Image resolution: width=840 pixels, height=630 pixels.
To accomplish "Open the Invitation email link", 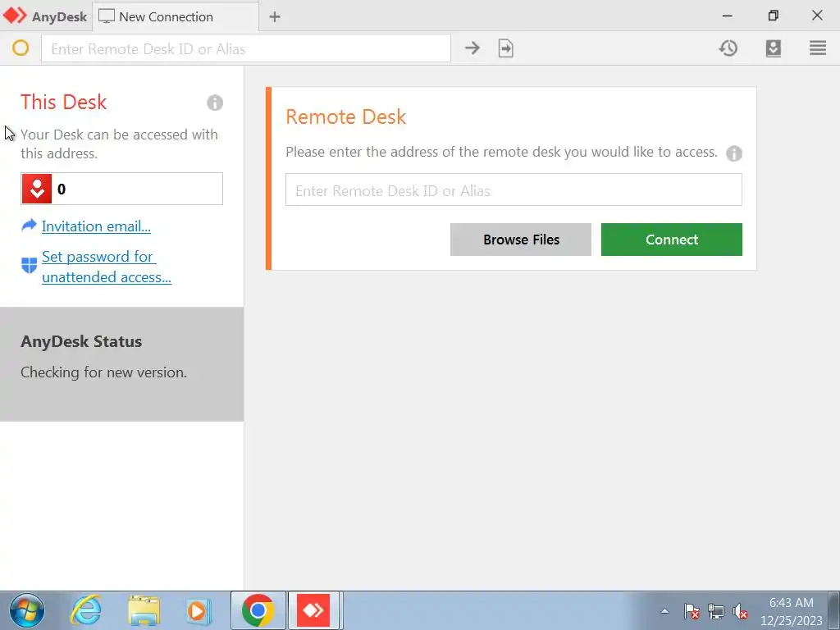I will pyautogui.click(x=97, y=226).
